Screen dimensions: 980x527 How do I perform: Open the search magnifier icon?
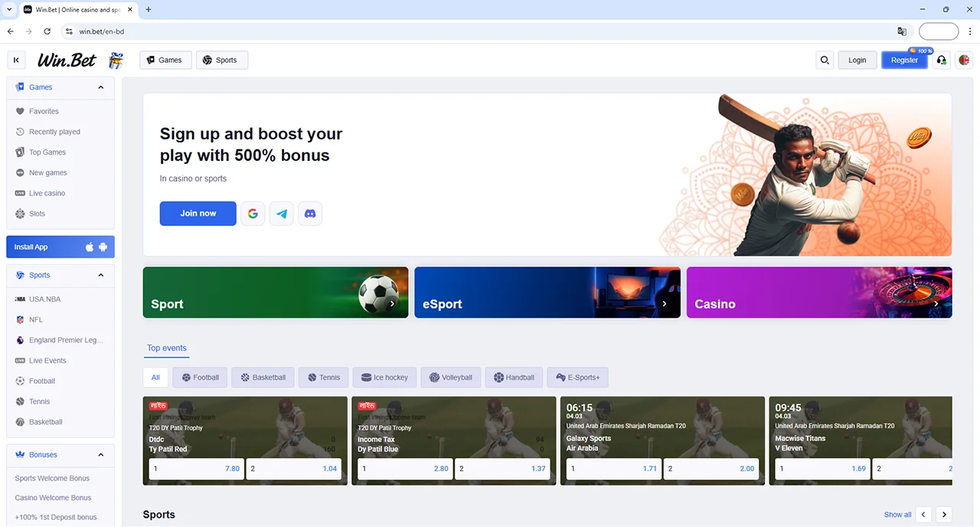[825, 60]
